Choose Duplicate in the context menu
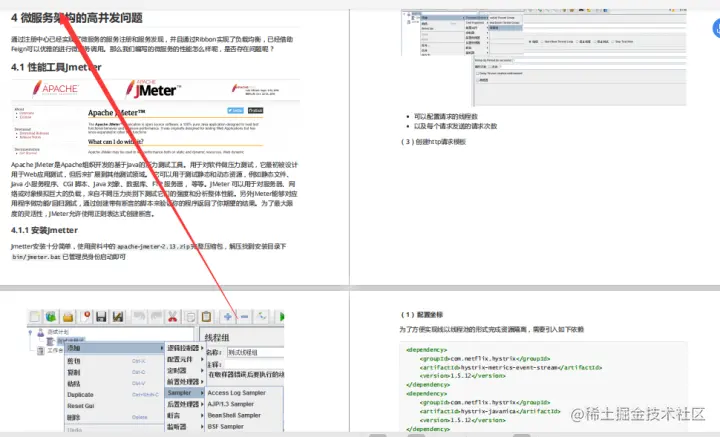This screenshot has height=437, width=720. 115,395
